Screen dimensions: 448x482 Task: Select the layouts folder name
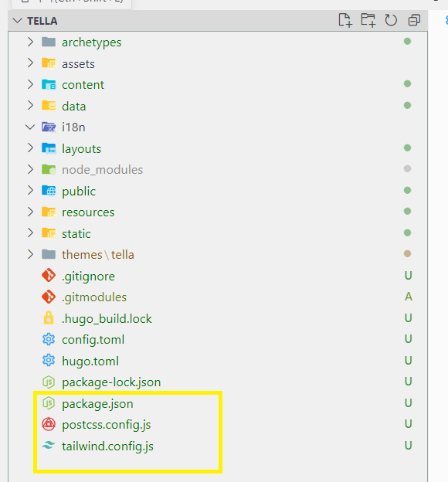point(81,149)
